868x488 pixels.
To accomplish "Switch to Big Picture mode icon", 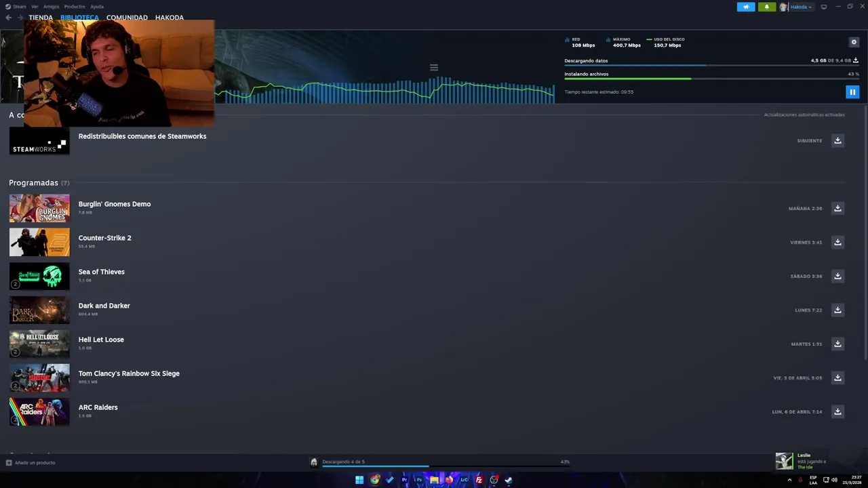I will (824, 7).
